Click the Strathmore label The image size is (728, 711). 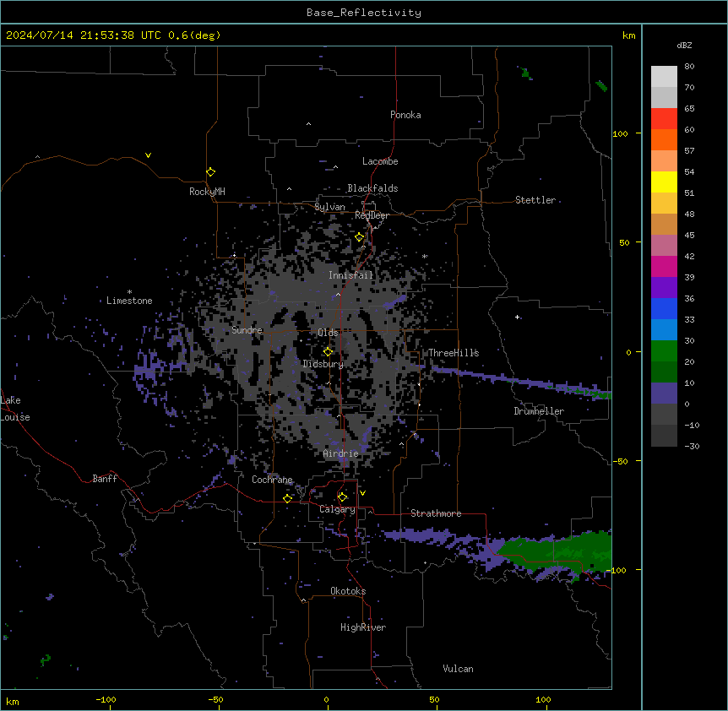(436, 513)
